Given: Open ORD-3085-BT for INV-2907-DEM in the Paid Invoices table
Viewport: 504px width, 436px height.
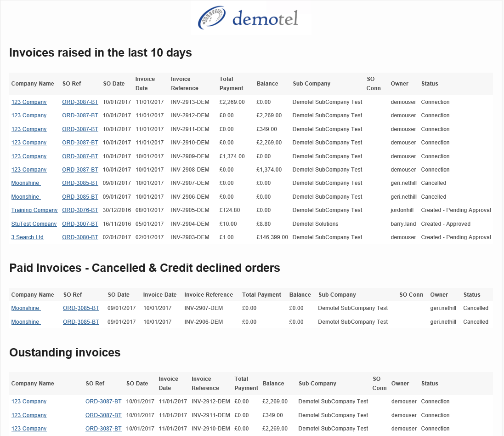Looking at the screenshot, I should (81, 308).
